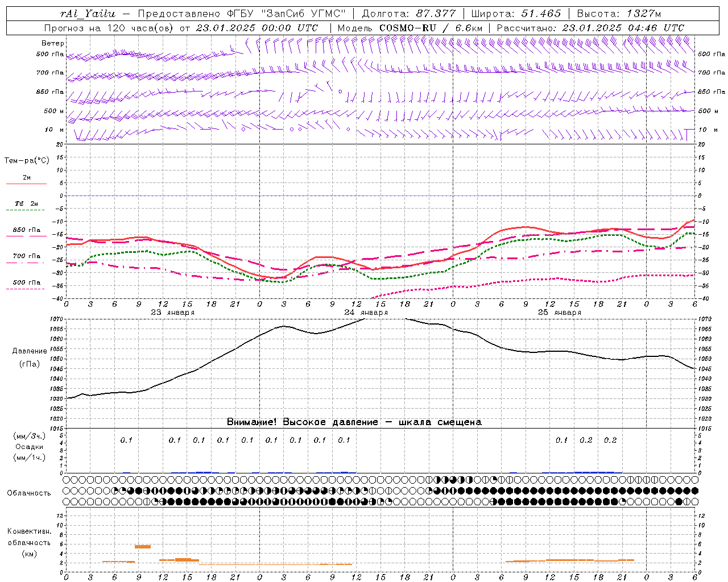Click the Давление pressure panel label
This screenshot has height=582, width=728.
click(30, 351)
